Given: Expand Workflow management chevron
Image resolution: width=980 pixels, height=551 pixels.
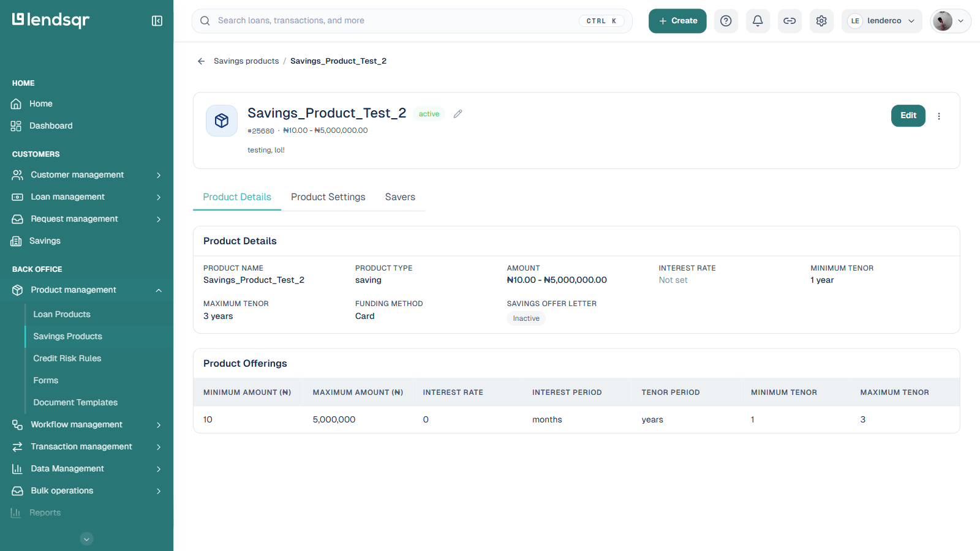Looking at the screenshot, I should 159,425.
